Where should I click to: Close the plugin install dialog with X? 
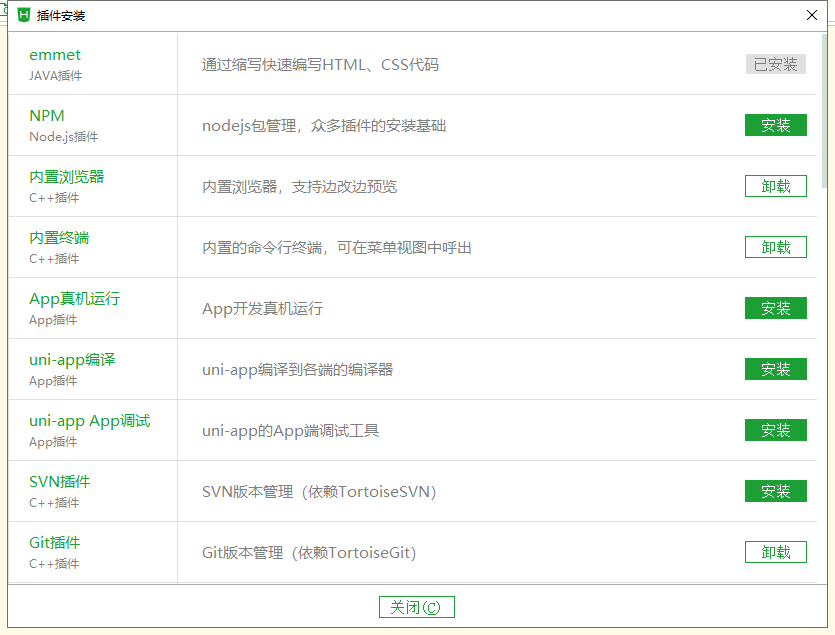(x=812, y=15)
